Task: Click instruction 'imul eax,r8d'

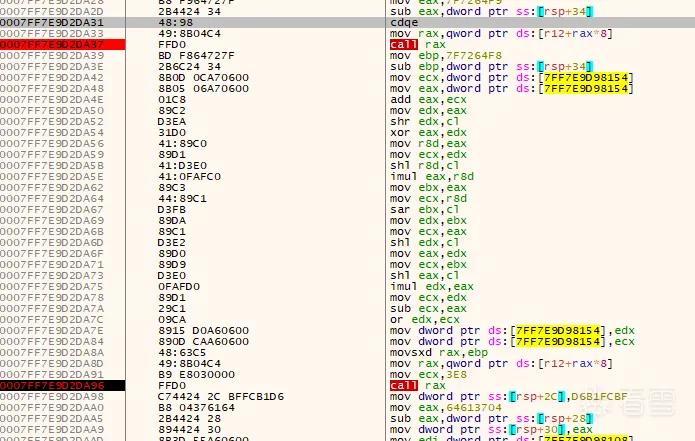Action: click(x=432, y=176)
